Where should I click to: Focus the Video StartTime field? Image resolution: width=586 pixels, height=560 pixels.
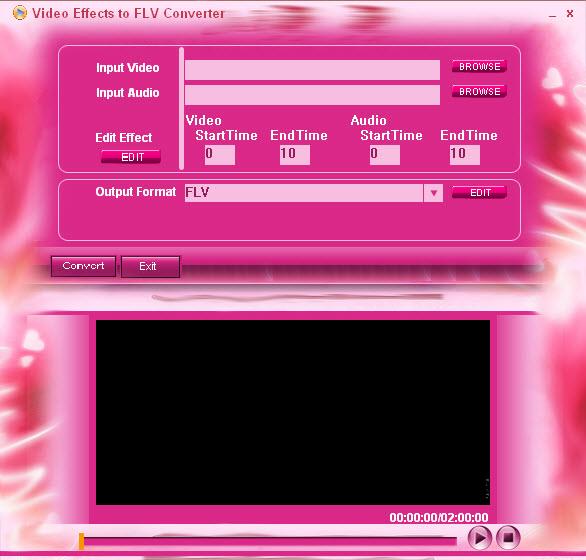pos(220,155)
